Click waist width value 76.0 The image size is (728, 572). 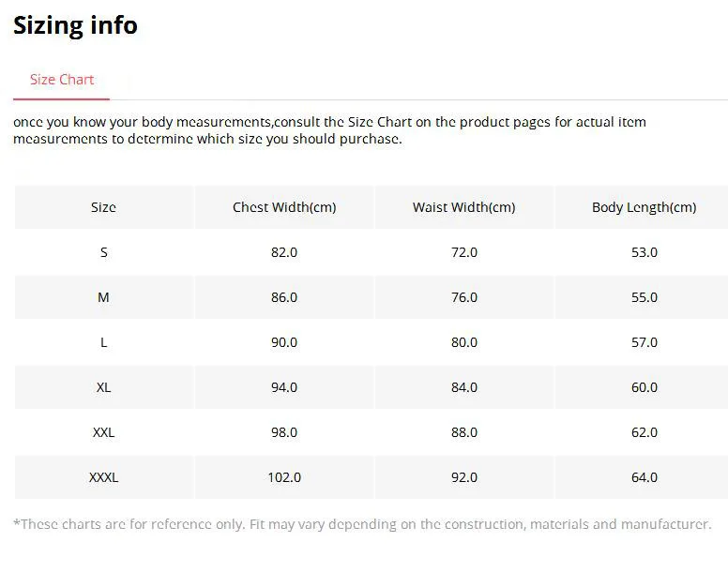(x=463, y=297)
